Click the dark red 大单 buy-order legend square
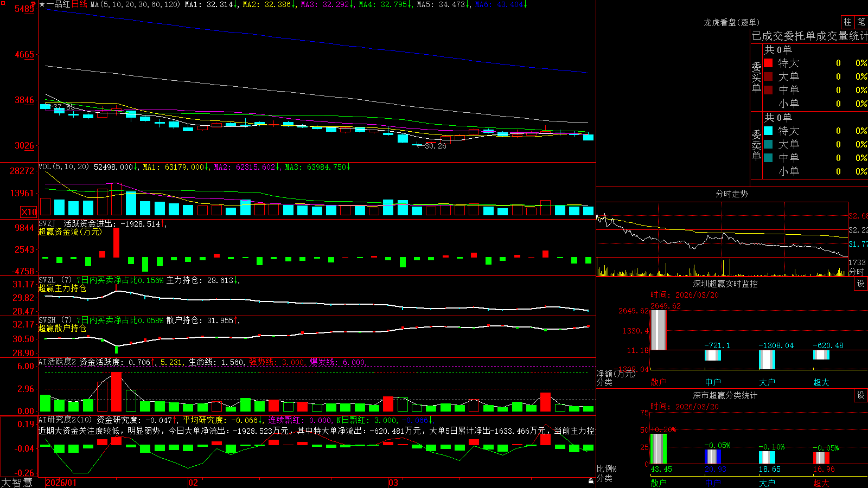The width and height of the screenshot is (868, 488). point(768,76)
